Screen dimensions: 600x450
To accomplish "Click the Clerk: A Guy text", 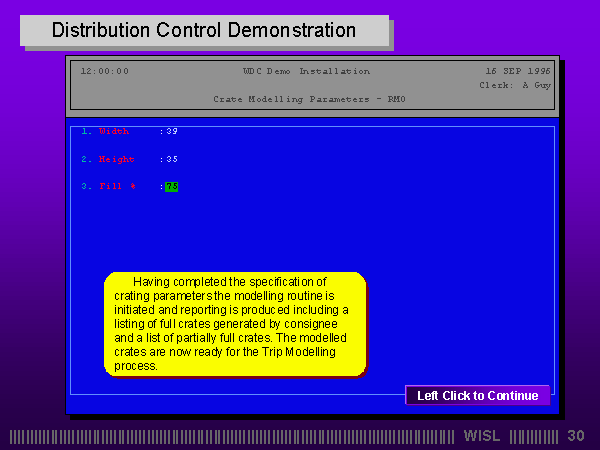I will 515,85.
